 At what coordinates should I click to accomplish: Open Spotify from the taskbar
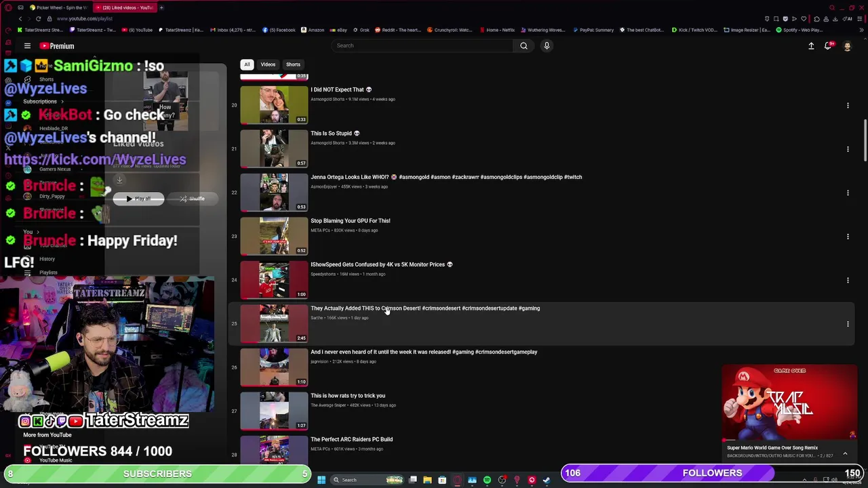(487, 480)
